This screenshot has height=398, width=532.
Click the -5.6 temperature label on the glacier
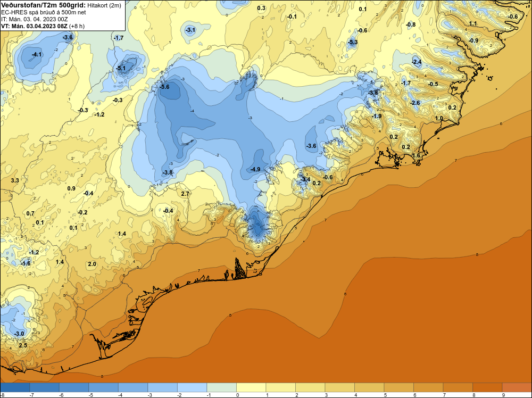(x=164, y=87)
